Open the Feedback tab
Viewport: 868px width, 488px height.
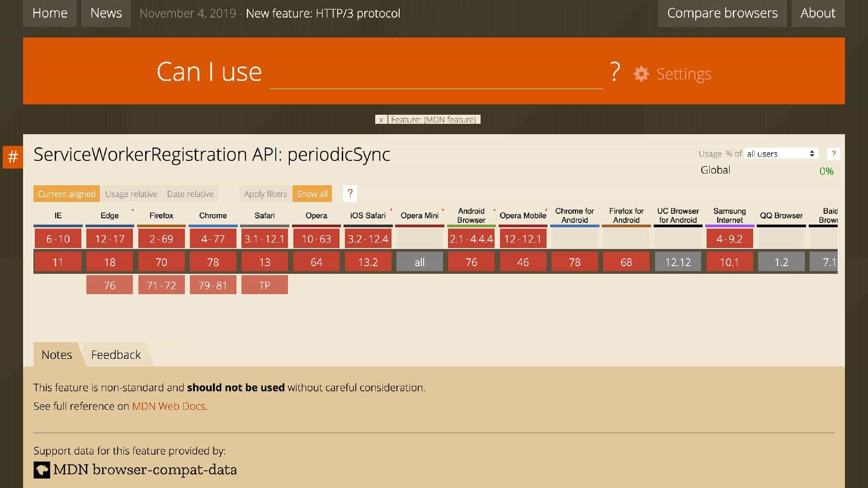click(x=116, y=355)
